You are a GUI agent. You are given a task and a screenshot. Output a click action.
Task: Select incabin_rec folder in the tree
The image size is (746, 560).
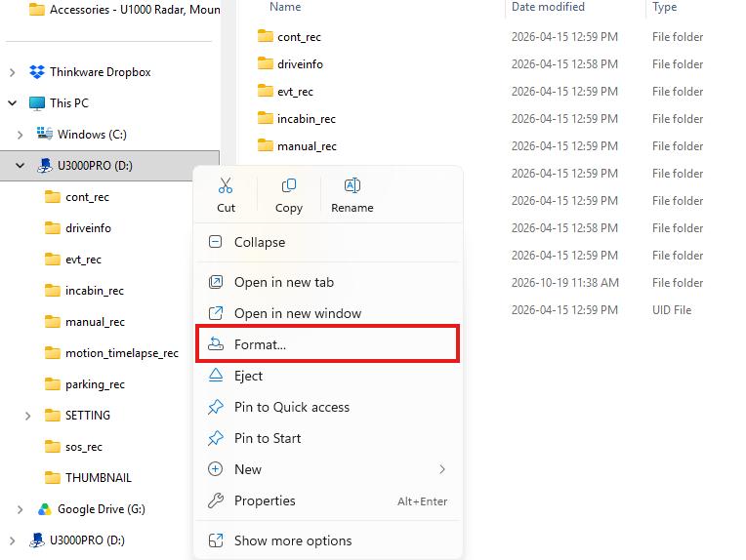(94, 291)
